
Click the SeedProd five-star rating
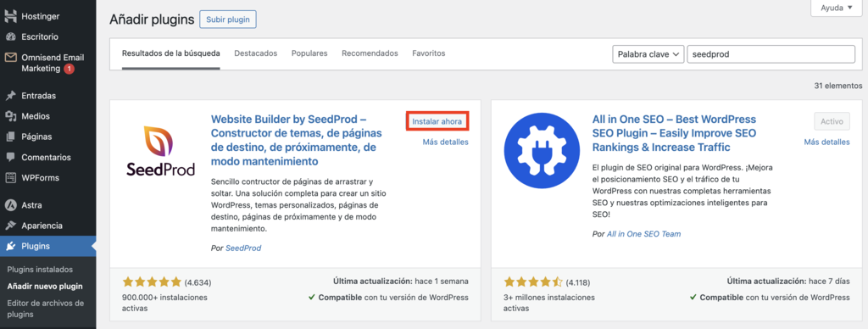(x=152, y=282)
